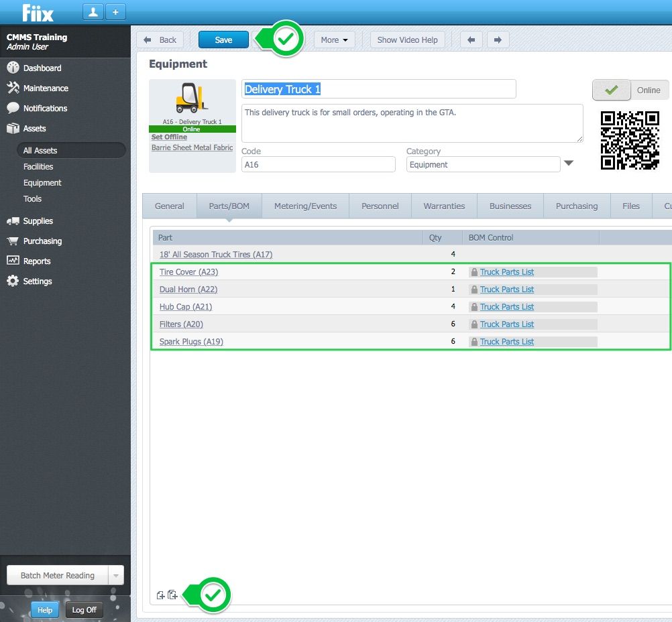Open the Files tab
Screen dimensions: 672x622
[631, 206]
